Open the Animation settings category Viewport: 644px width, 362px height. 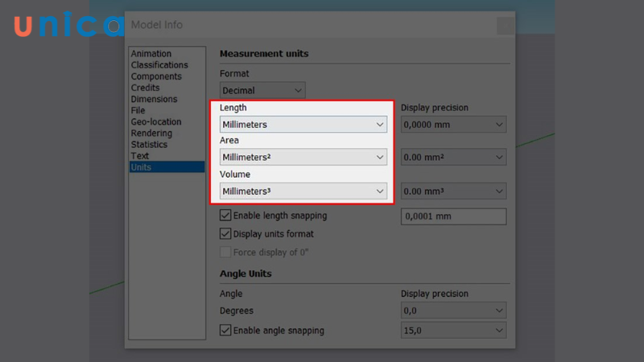click(151, 54)
